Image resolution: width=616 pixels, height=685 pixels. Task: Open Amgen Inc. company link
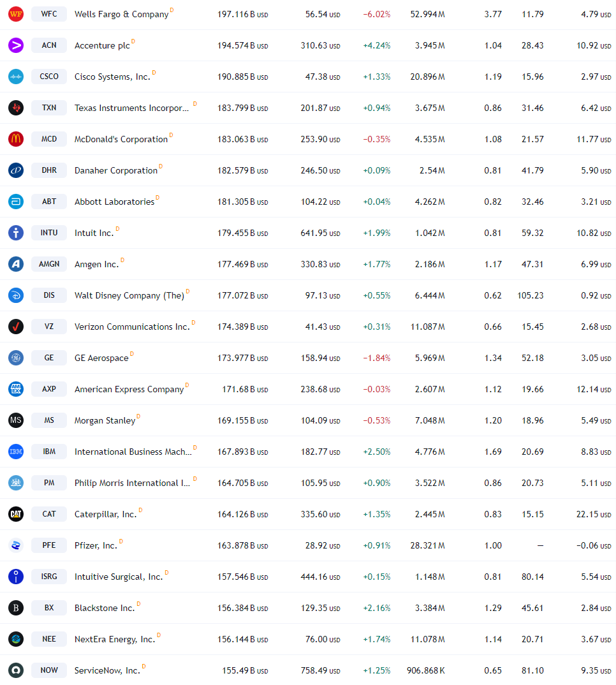96,264
